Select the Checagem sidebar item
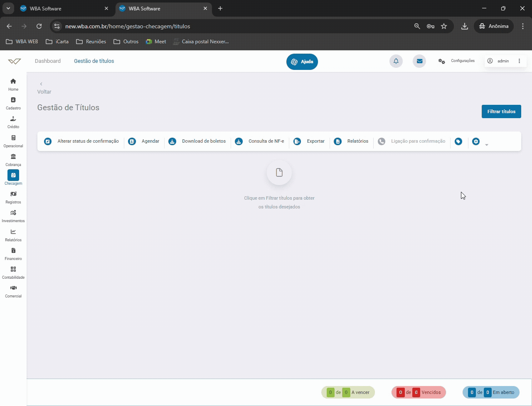This screenshot has height=406, width=532. [x=13, y=178]
